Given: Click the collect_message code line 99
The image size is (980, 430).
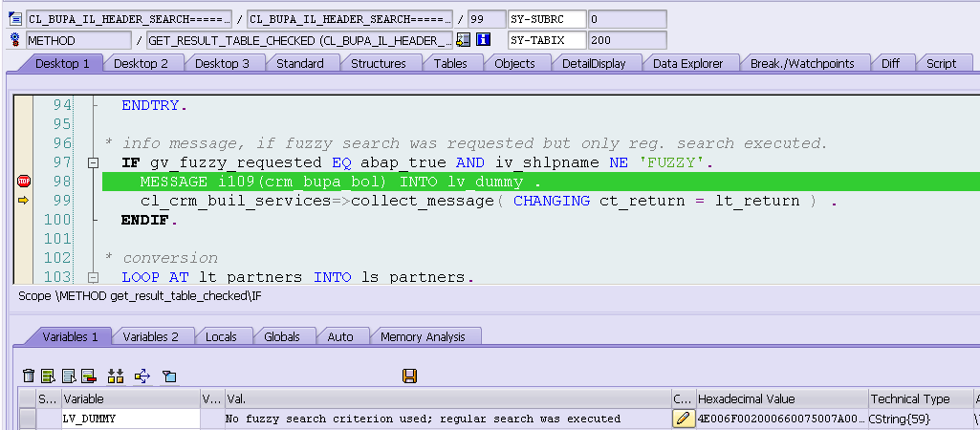Looking at the screenshot, I should [x=489, y=201].
